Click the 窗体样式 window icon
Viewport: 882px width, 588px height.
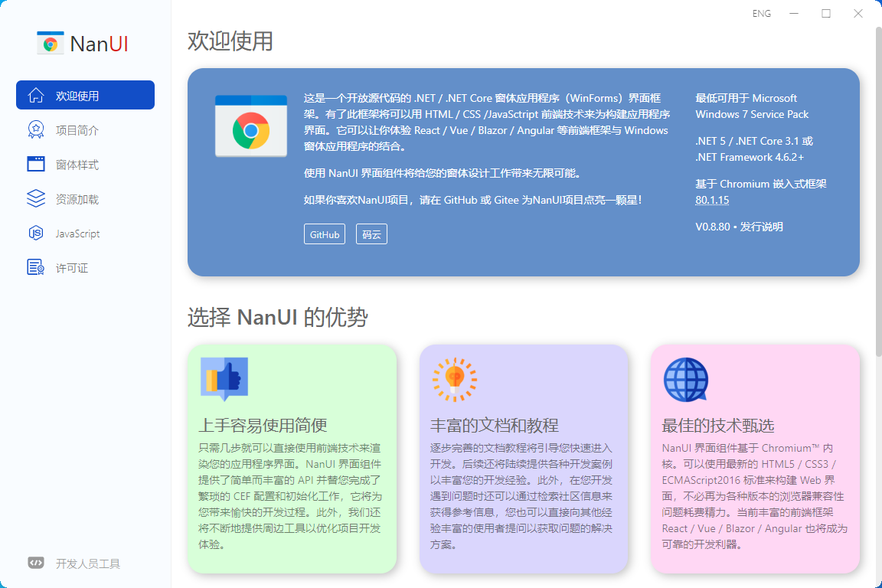(x=35, y=164)
